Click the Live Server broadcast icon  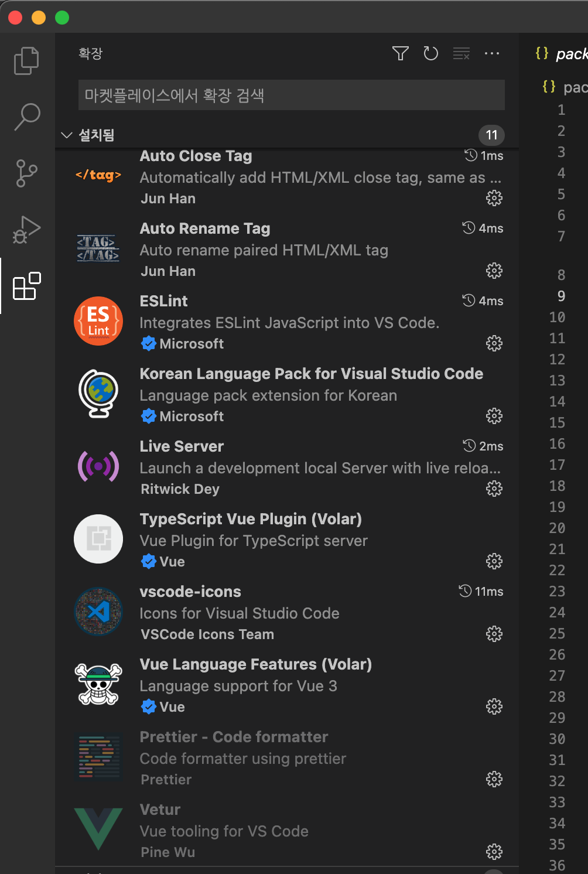[x=98, y=466]
